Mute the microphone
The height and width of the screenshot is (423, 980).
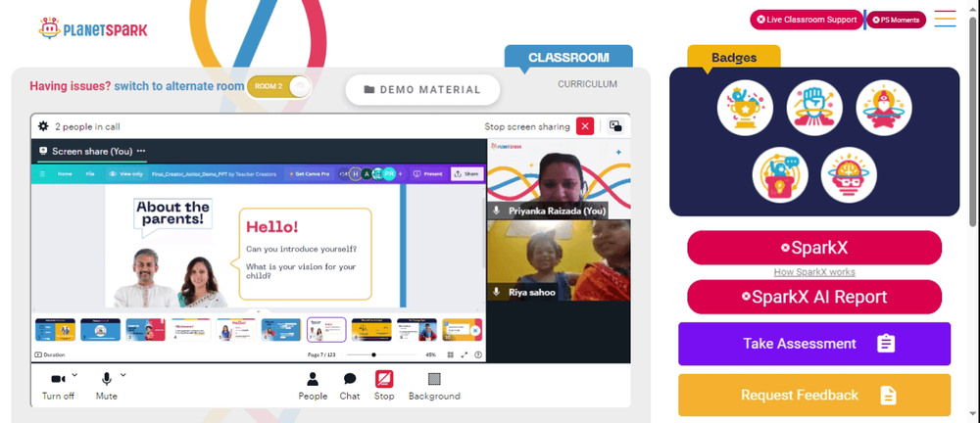click(106, 386)
